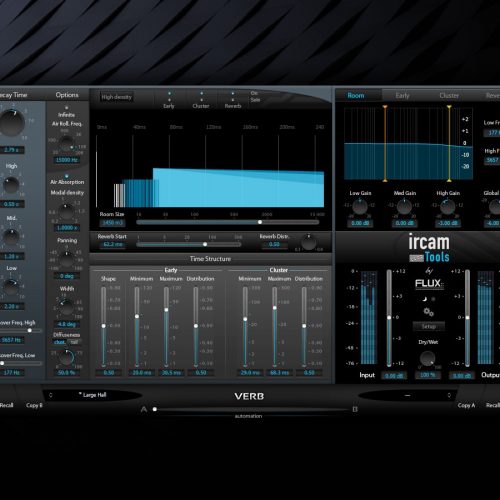Click the gears settings icon under FLUX
500x500 pixels.
(x=428, y=312)
